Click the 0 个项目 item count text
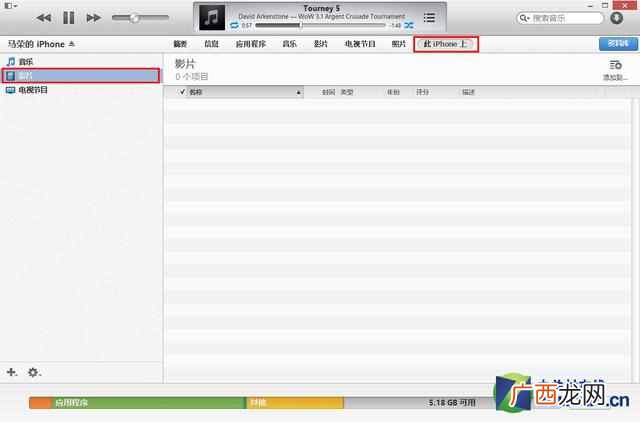Viewport: 640px width, 423px height. pos(192,76)
